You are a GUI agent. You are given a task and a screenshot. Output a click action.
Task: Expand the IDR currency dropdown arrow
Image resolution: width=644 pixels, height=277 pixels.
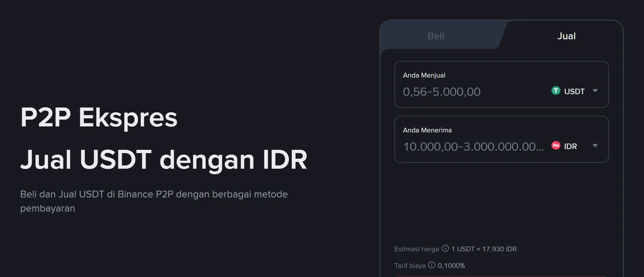pos(595,145)
